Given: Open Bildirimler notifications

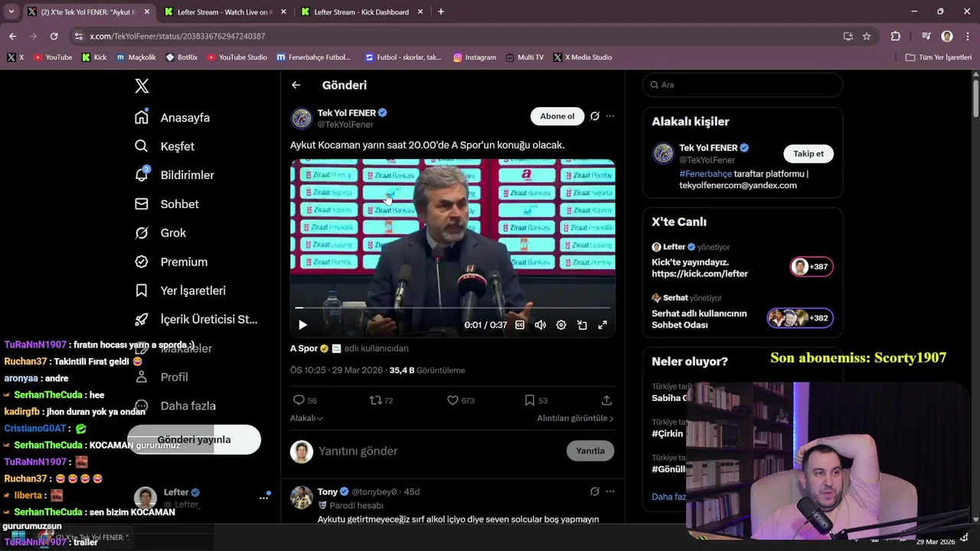Looking at the screenshot, I should click(175, 175).
